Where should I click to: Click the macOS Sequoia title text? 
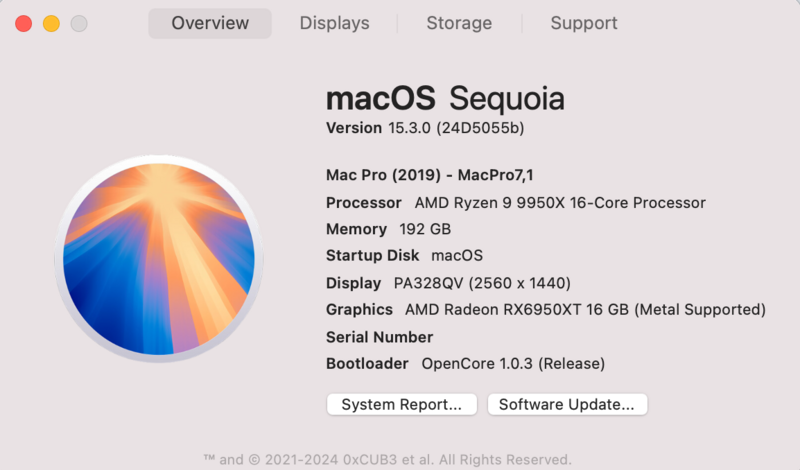point(445,99)
